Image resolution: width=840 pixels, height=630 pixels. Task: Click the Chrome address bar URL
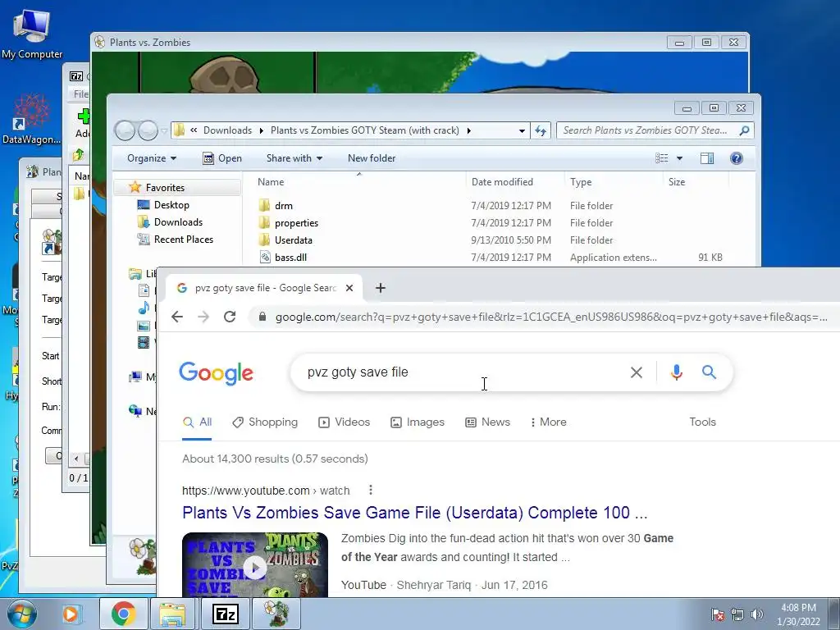[550, 317]
